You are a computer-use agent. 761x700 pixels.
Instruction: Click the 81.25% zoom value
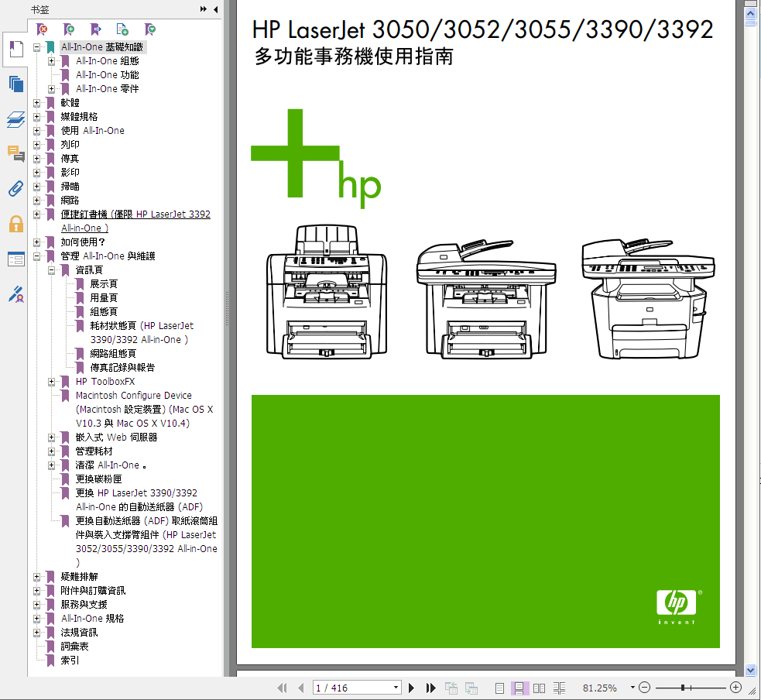(x=600, y=688)
